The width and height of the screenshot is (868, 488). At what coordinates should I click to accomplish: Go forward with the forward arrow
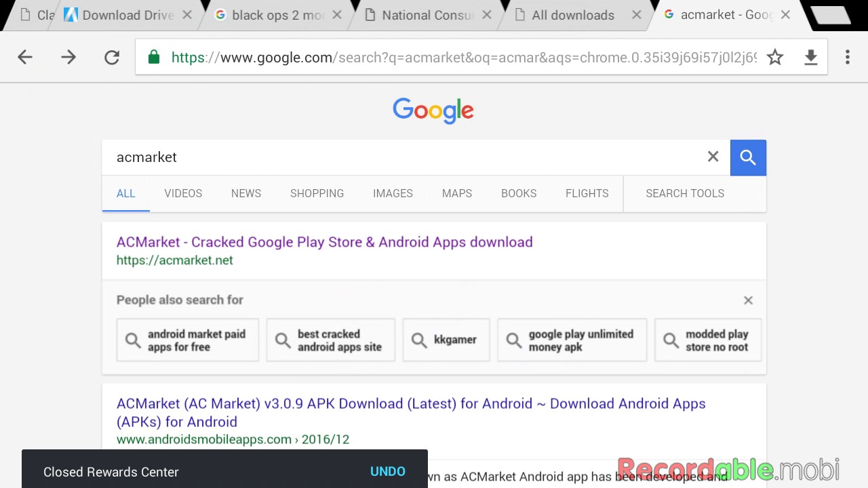pyautogui.click(x=68, y=58)
